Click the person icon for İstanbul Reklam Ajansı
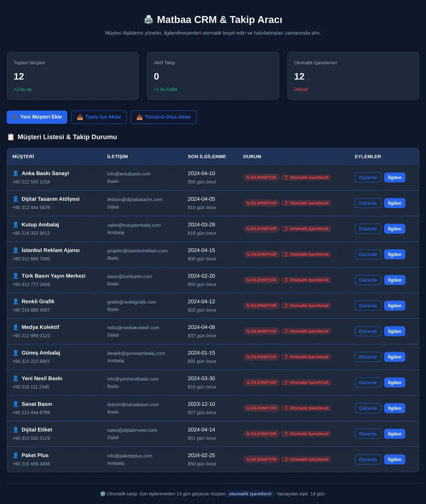Image resolution: width=426 pixels, height=504 pixels. pyautogui.click(x=16, y=250)
